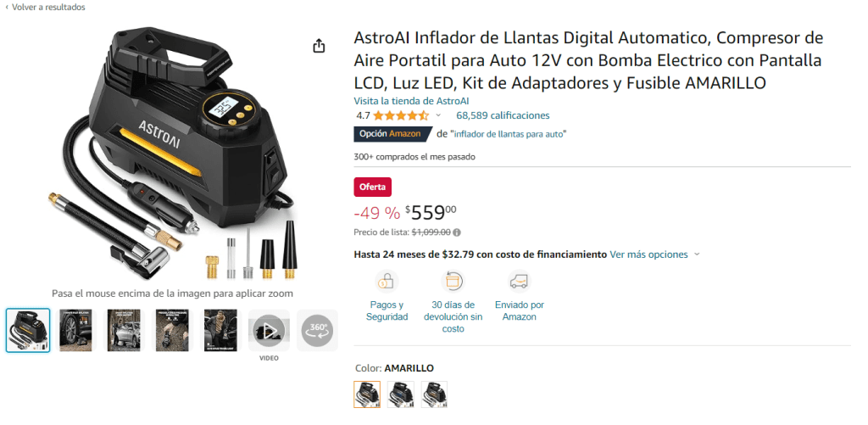Viewport: 868px width, 425px height.
Task: Click the share icon beside product image
Action: (x=319, y=46)
